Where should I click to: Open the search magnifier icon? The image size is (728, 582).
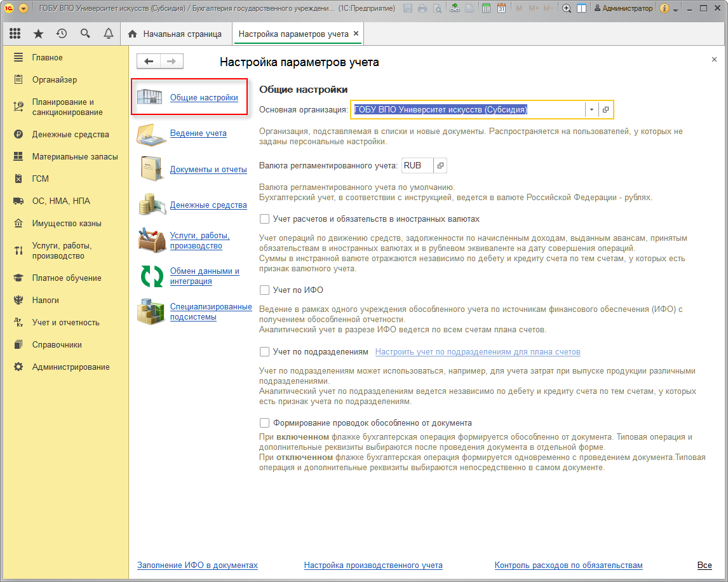[x=85, y=34]
